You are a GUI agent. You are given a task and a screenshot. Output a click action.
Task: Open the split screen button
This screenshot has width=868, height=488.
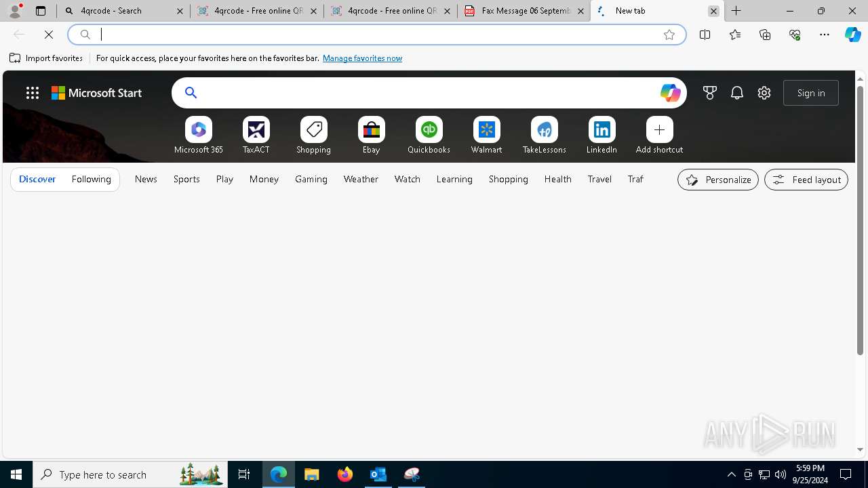[x=705, y=35]
